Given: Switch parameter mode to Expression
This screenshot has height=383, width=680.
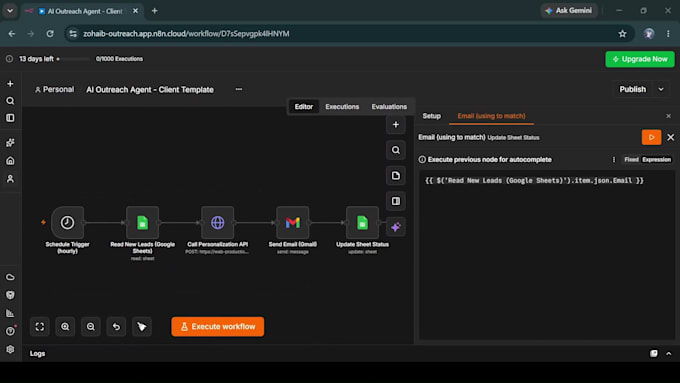Looking at the screenshot, I should pyautogui.click(x=657, y=160).
